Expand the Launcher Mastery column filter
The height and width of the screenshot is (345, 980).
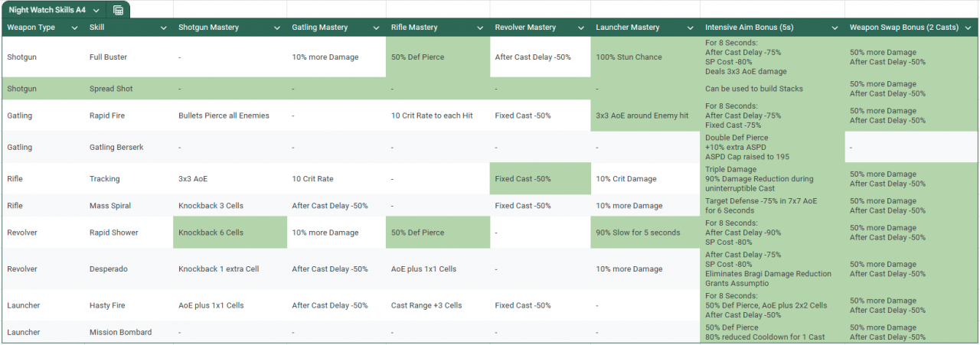click(690, 28)
